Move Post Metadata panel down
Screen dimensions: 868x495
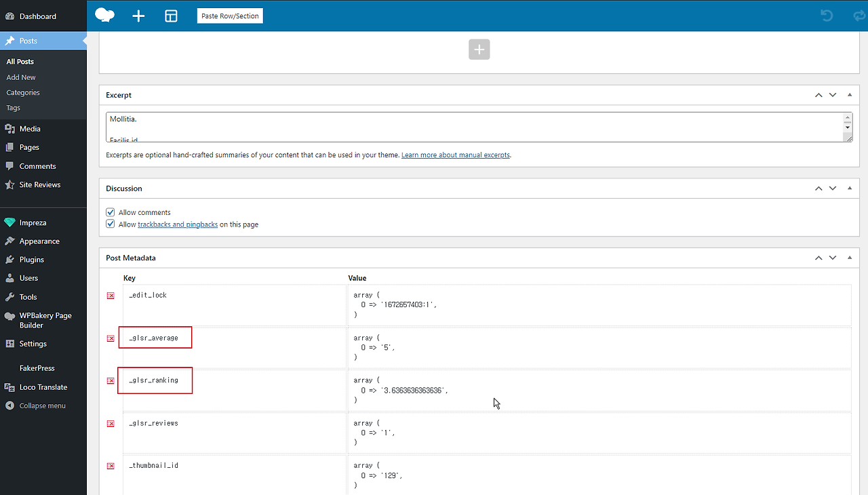[833, 258]
